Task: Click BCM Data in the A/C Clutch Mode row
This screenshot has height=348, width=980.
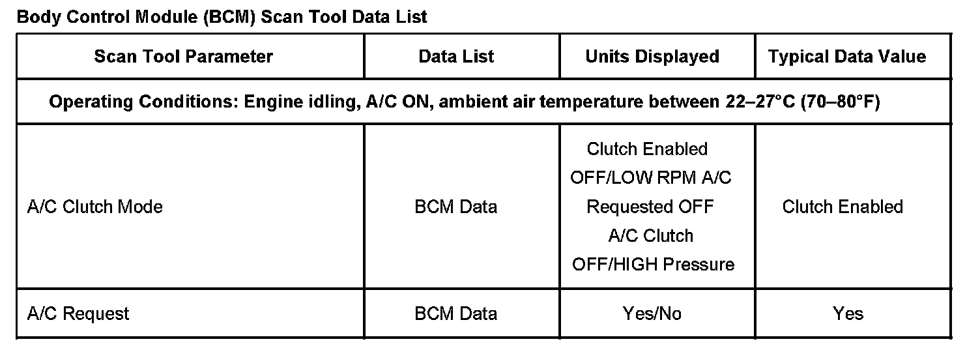Action: [456, 207]
